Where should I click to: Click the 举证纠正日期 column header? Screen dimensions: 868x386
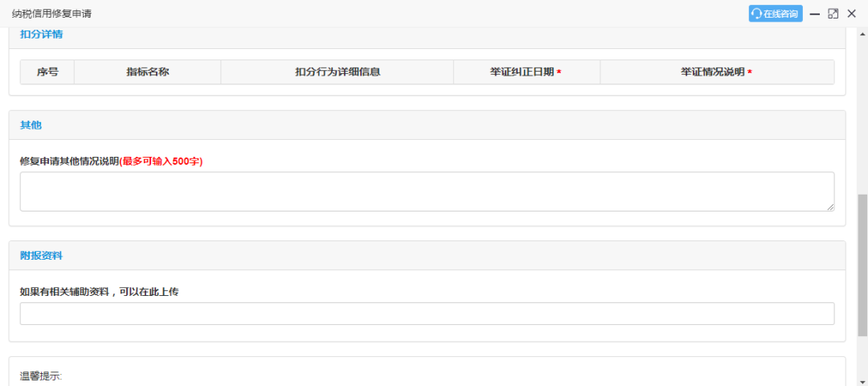click(526, 72)
